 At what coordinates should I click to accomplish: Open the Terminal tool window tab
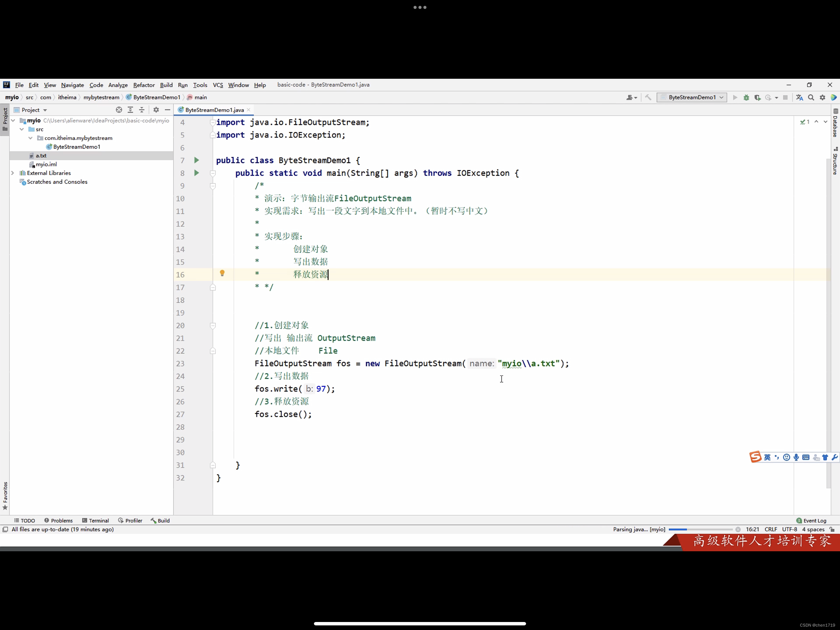click(95, 520)
